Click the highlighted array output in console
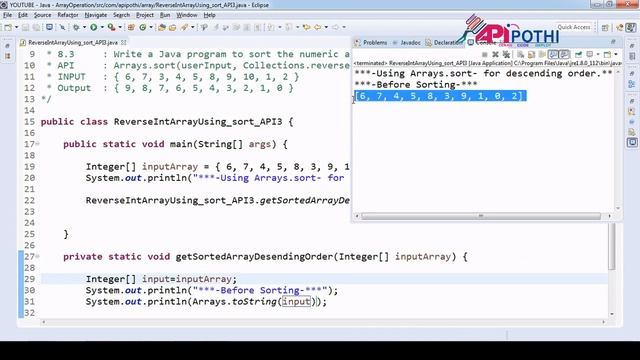The image size is (640, 360). click(440, 96)
